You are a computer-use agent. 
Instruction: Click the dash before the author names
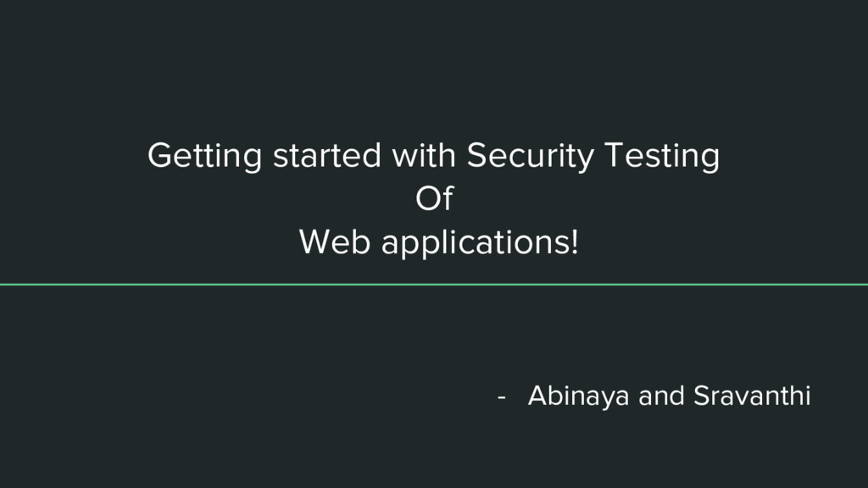[503, 396]
